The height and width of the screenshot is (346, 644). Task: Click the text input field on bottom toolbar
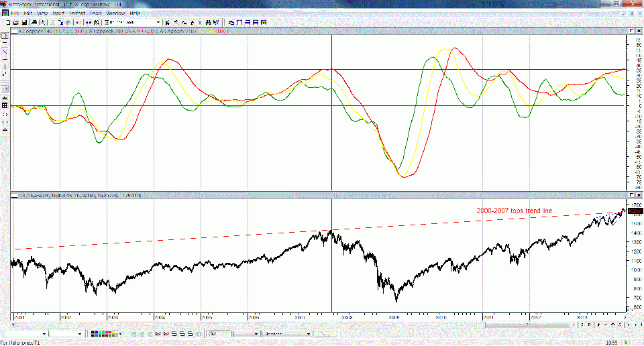tap(220, 334)
